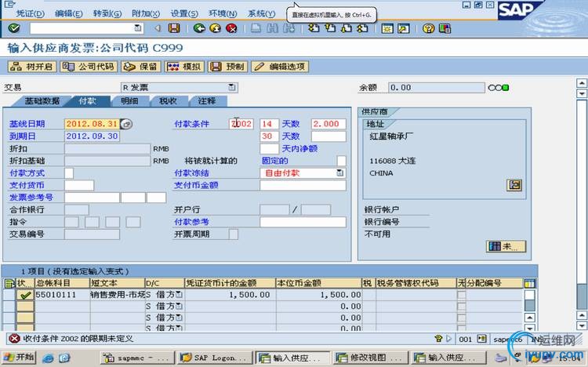Click the Last page navigation icon
This screenshot has height=367, width=588.
[x=363, y=28]
